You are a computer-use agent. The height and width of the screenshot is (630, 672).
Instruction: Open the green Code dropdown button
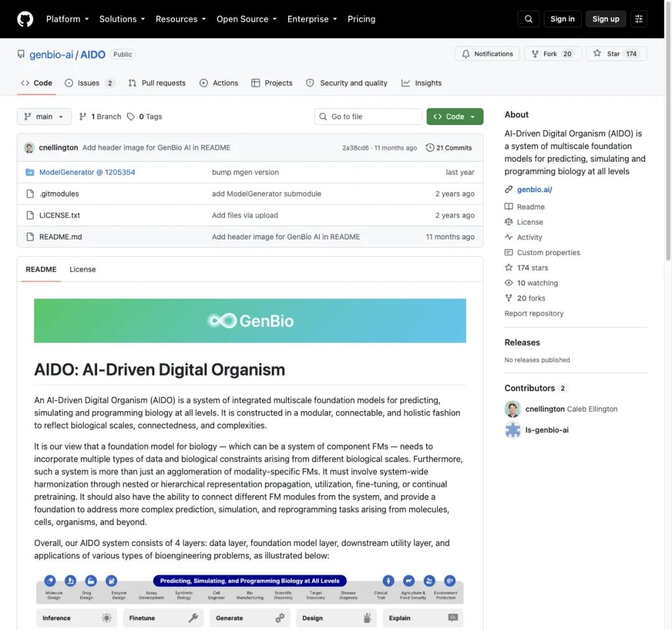point(455,116)
